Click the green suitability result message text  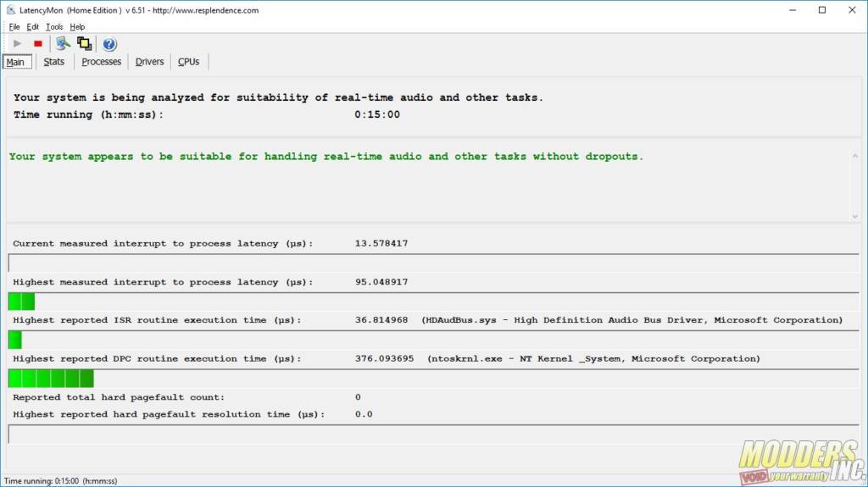coord(326,157)
